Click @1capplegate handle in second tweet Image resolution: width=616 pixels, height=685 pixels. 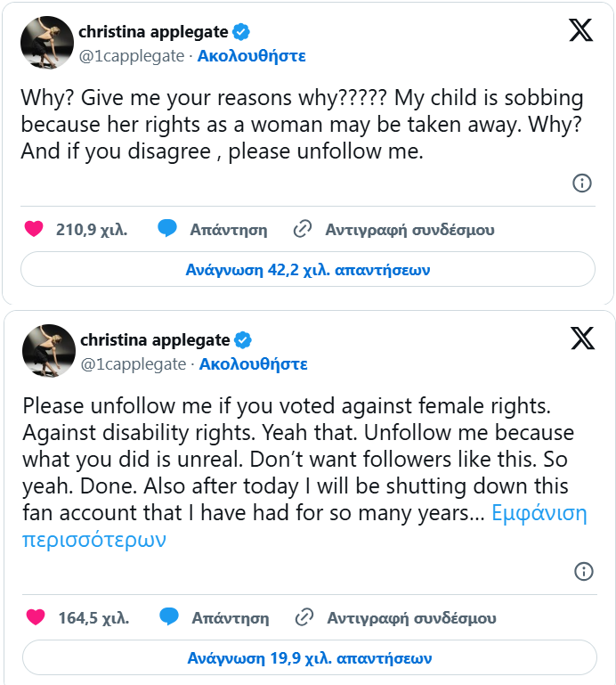coord(134,363)
